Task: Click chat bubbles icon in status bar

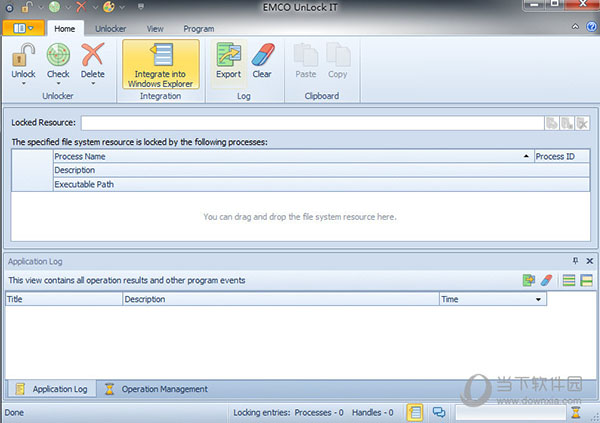Action: click(x=439, y=412)
